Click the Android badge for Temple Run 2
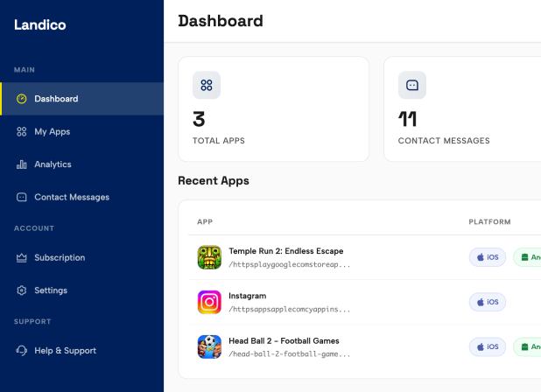This screenshot has height=392, width=541. 527,257
